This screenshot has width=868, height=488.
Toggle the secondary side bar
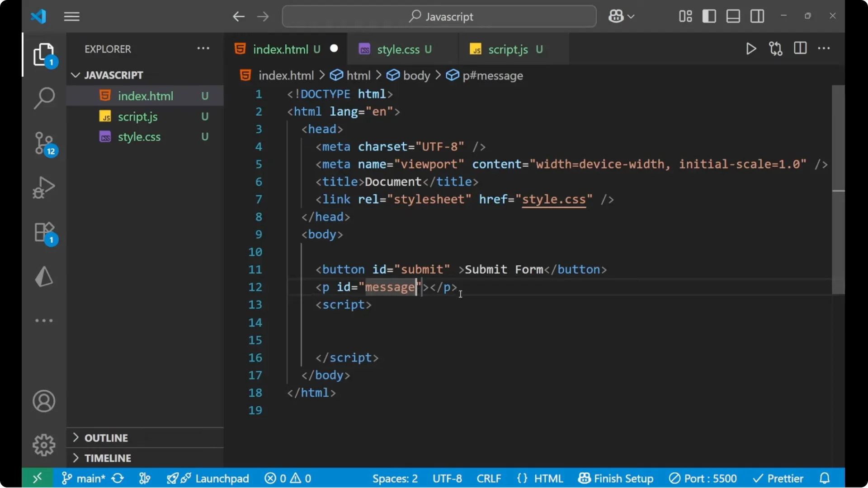coord(757,16)
